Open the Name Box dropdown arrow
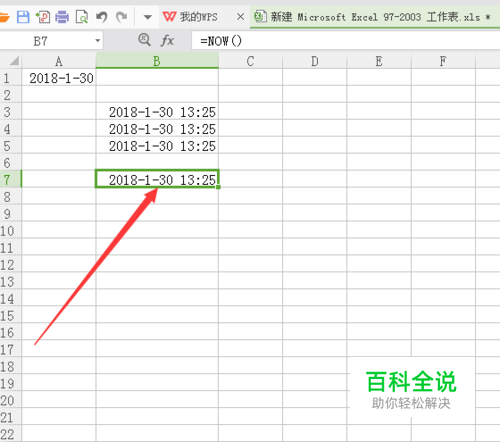The height and width of the screenshot is (442, 500). pyautogui.click(x=98, y=41)
